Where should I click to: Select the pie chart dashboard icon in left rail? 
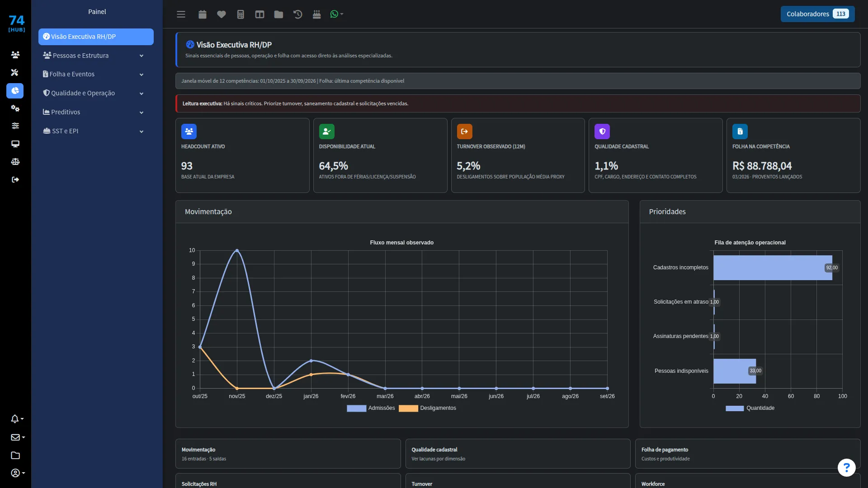point(15,90)
